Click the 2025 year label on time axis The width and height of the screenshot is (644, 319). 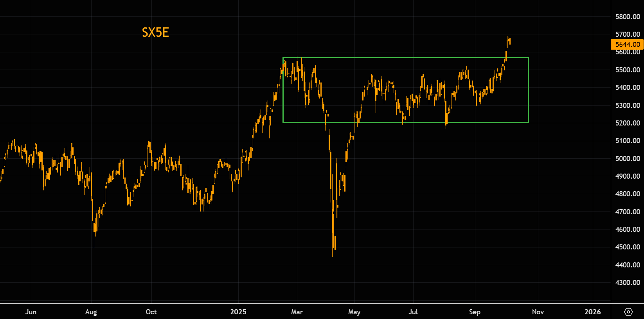coord(238,312)
